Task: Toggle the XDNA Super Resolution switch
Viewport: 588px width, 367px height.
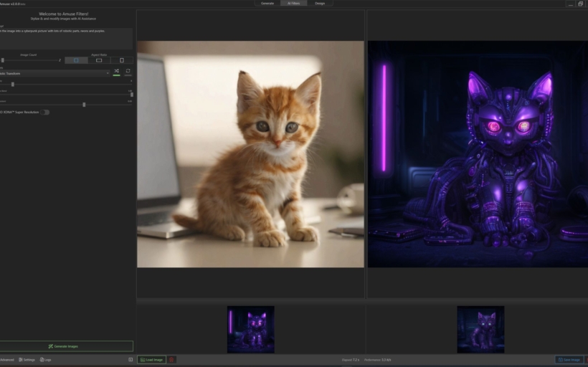Action: point(45,112)
